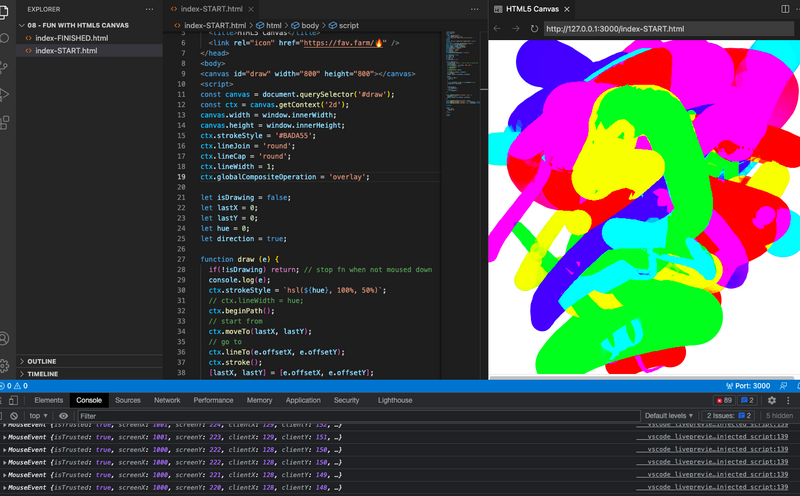Viewport: 800px width, 496px height.
Task: Open the Extensions view in activity bar
Action: [4, 122]
